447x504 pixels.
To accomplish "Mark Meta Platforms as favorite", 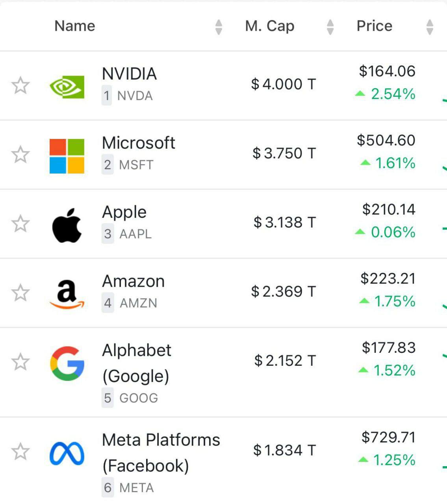I will (20, 452).
